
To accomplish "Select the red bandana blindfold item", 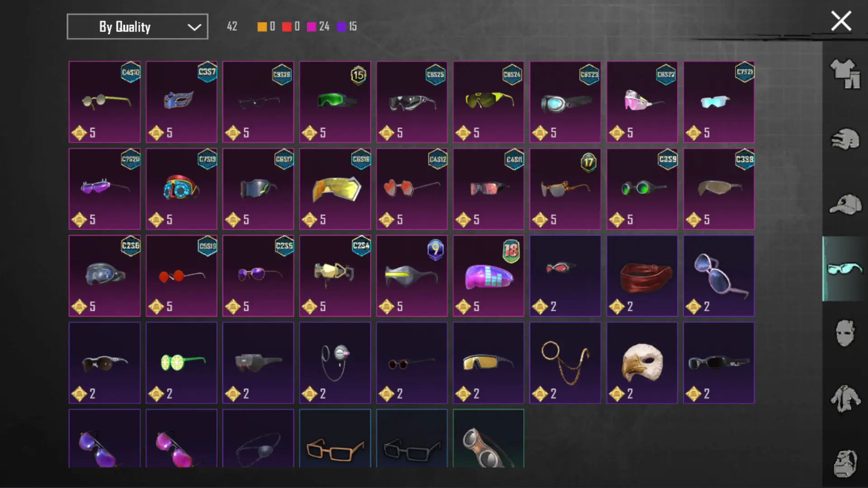I will pos(642,276).
